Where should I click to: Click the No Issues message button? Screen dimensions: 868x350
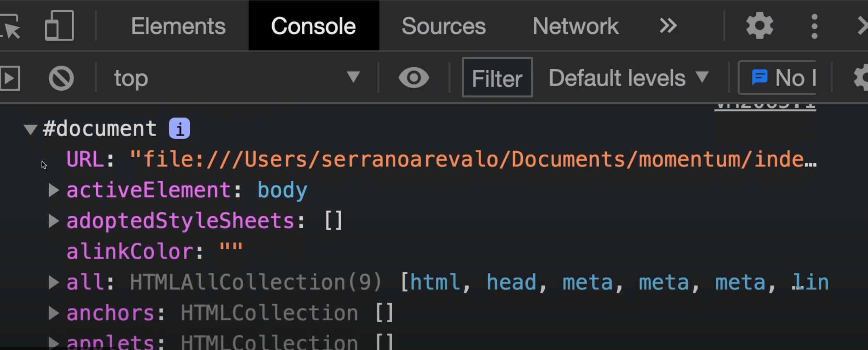click(777, 77)
